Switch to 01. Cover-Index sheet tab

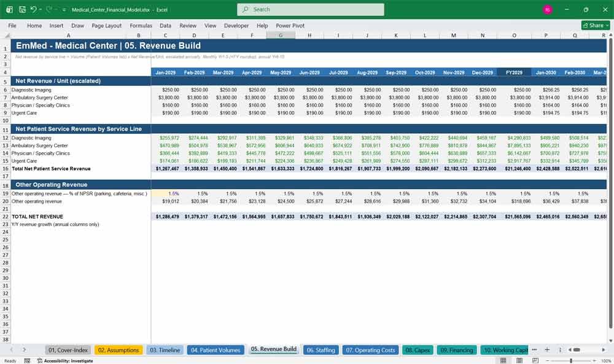[x=68, y=350]
